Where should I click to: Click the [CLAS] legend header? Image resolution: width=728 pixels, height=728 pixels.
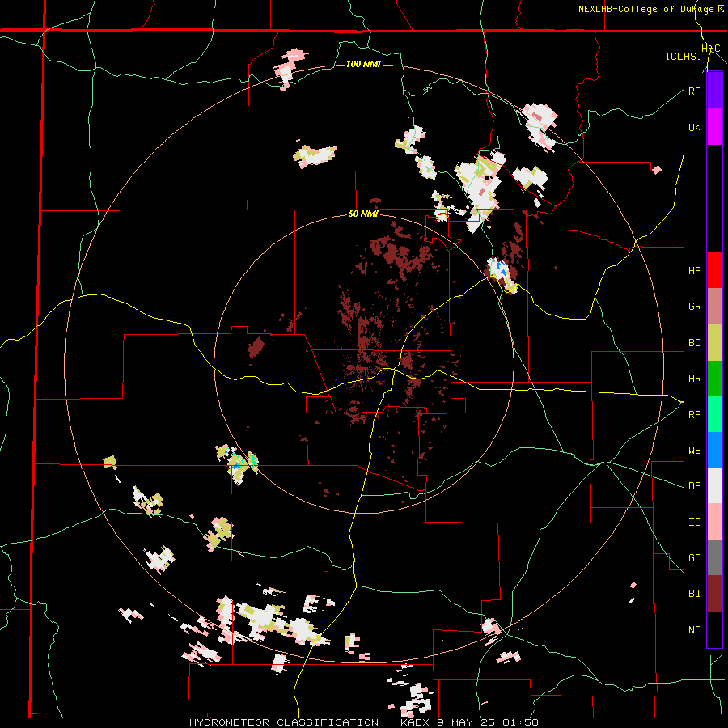pos(684,57)
